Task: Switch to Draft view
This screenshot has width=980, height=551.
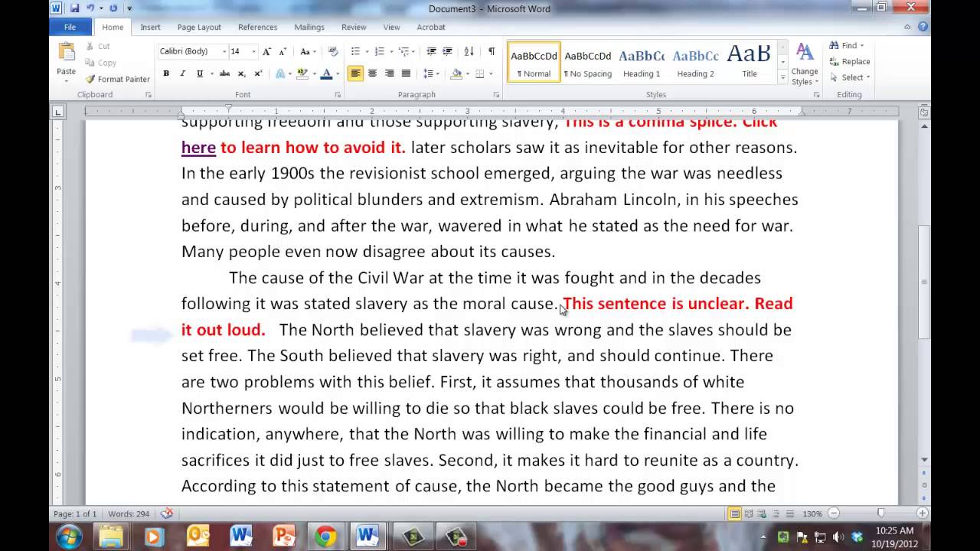Action: (790, 514)
